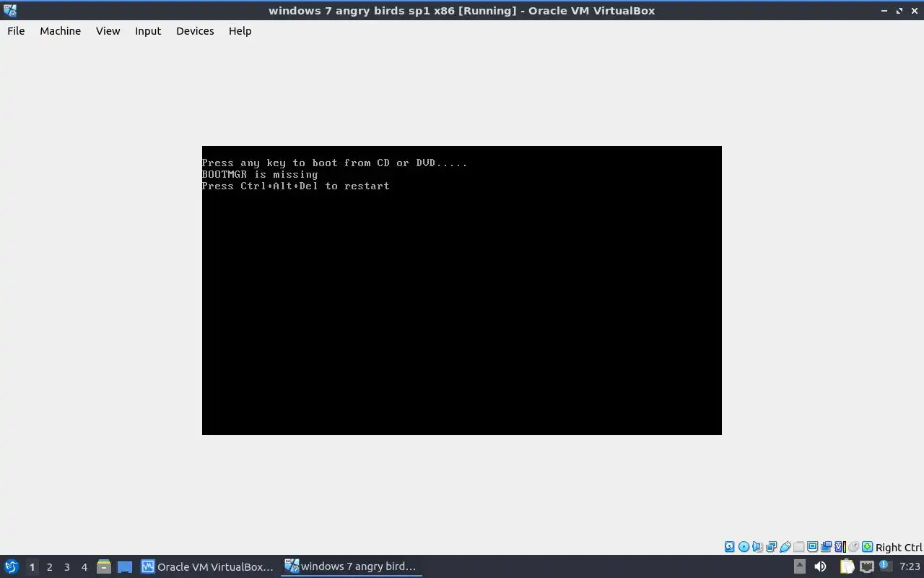
Task: Click the removable media eject tray icon
Action: tap(799, 566)
